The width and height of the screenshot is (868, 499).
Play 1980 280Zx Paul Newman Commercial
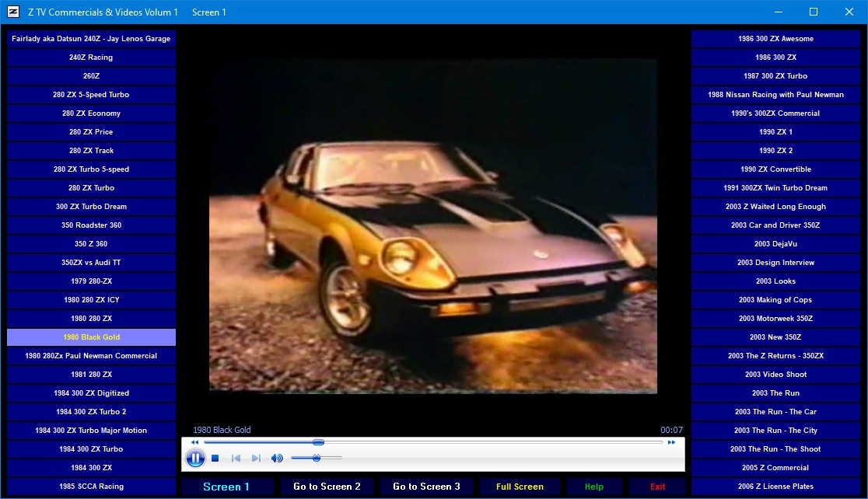tap(91, 356)
